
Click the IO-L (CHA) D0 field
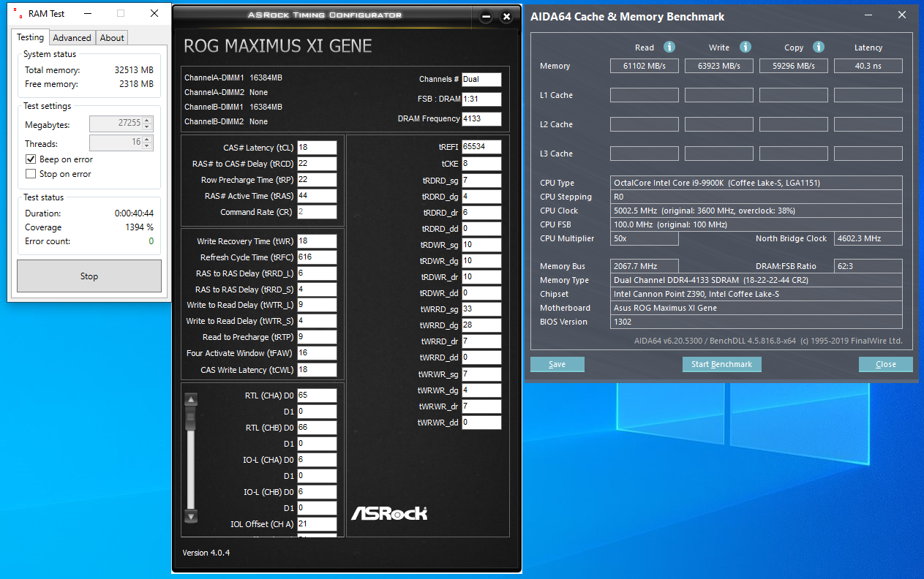click(x=317, y=460)
